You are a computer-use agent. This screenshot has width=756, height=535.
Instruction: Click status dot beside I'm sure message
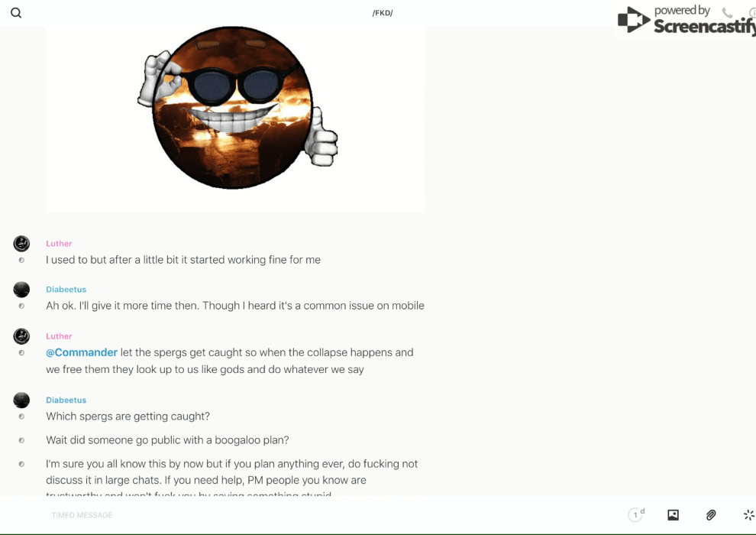(x=21, y=464)
